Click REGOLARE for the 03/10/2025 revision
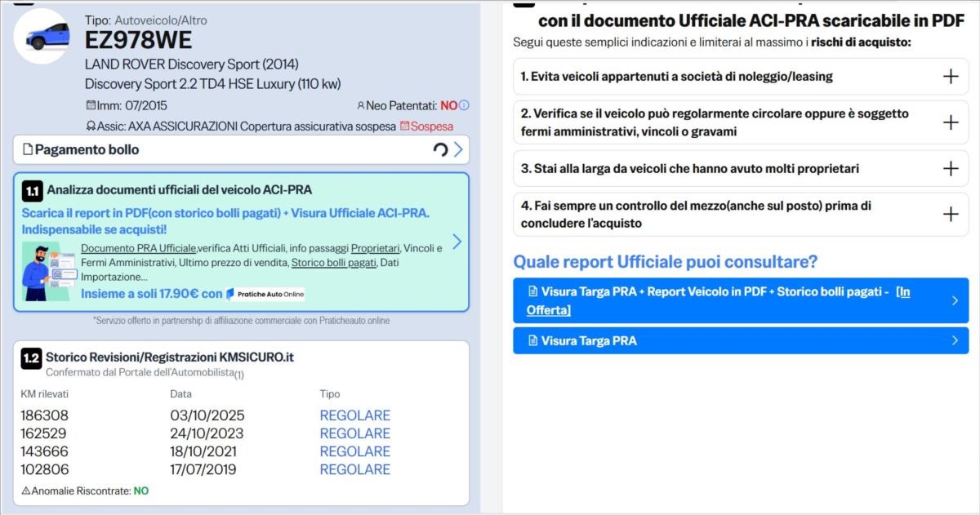This screenshot has height=515, width=980. [354, 415]
